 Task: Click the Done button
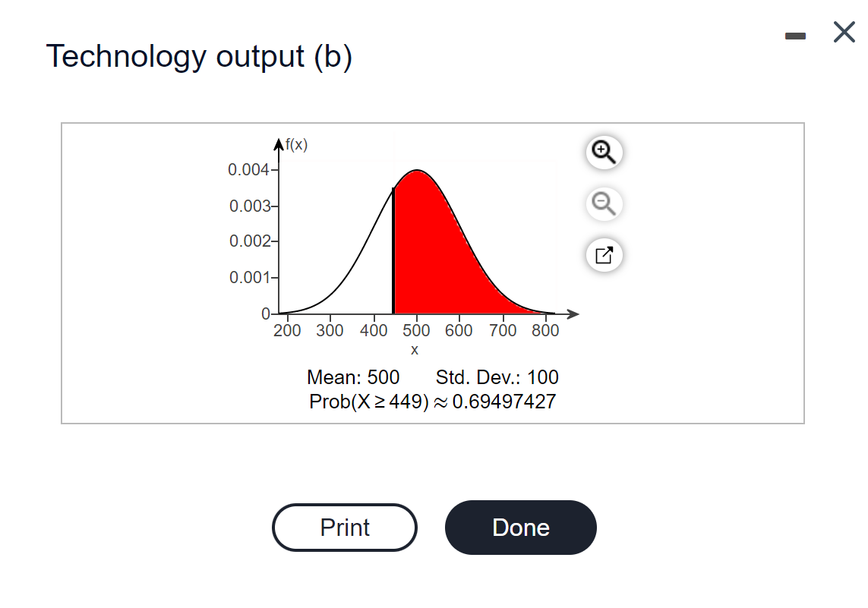coord(520,527)
